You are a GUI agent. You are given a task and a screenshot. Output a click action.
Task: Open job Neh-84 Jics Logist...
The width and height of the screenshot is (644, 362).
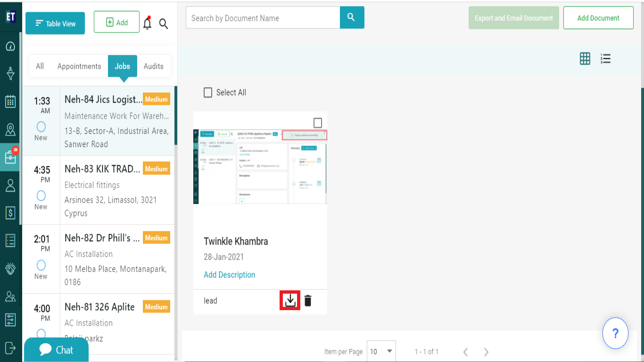click(99, 121)
